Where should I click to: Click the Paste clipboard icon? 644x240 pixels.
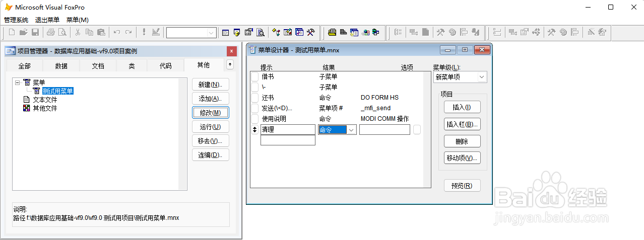click(101, 32)
